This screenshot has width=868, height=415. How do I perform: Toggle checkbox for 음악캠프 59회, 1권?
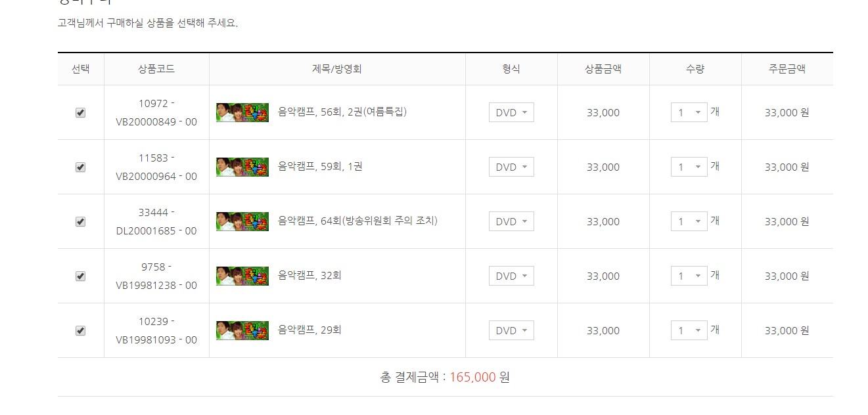[80, 167]
